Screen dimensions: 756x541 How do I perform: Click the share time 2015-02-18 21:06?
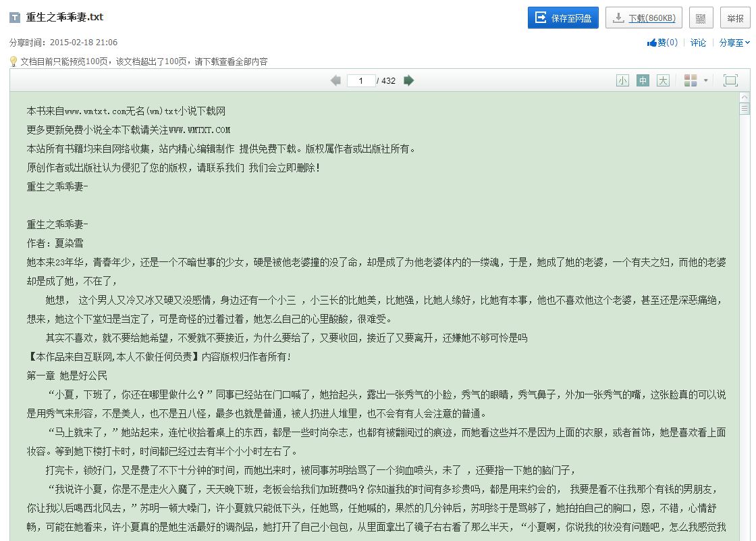point(84,43)
